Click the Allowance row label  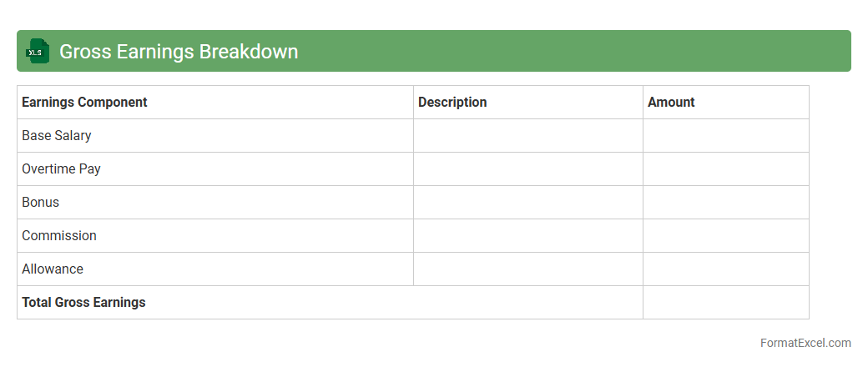(53, 269)
